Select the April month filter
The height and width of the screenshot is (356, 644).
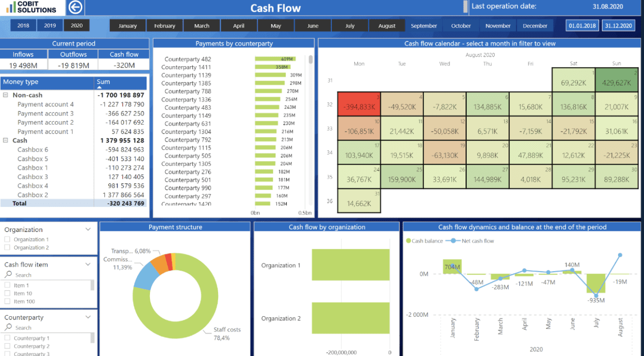(238, 24)
